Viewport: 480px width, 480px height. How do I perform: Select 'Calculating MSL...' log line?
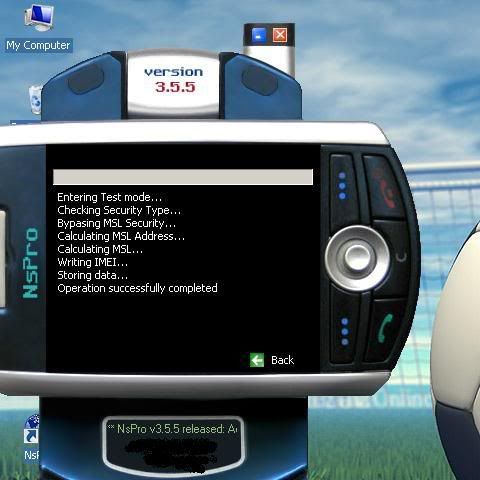point(100,249)
